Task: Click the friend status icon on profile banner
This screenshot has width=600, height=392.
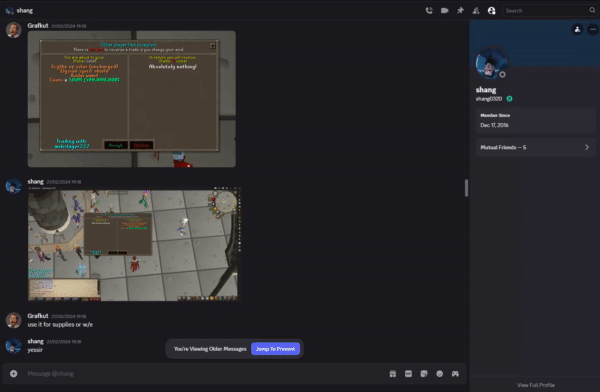Action: click(x=577, y=29)
